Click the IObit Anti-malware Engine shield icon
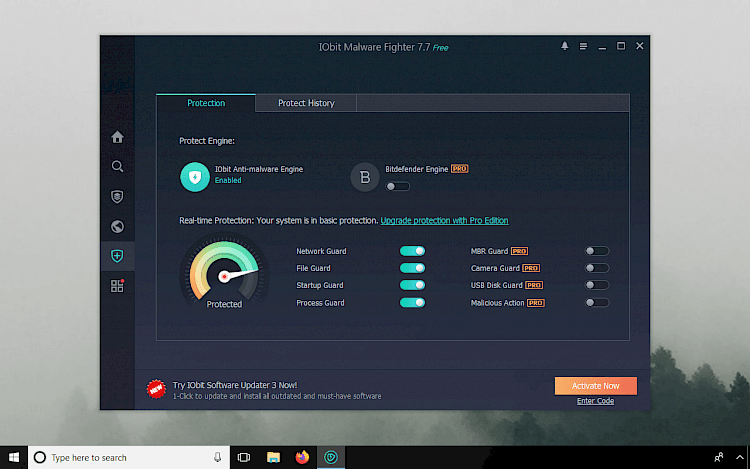750x469 pixels. point(195,177)
